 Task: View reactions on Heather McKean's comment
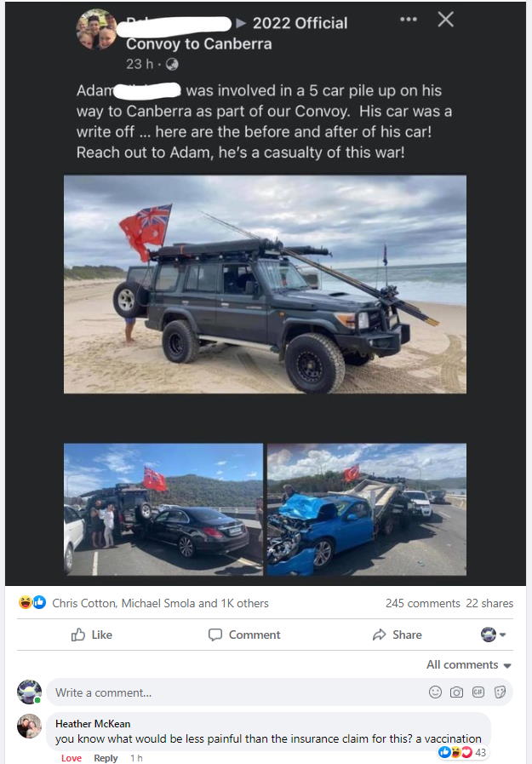462,752
